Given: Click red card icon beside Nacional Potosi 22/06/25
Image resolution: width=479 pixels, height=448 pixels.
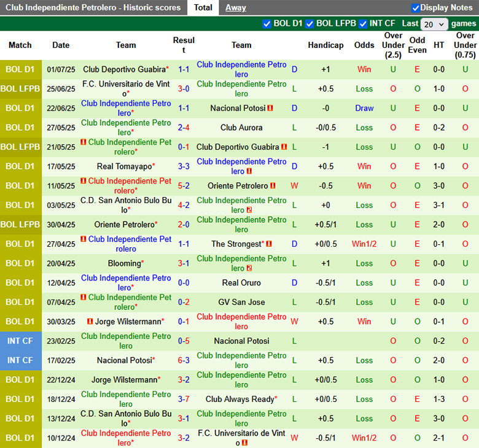Looking at the screenshot, I should (x=270, y=108).
